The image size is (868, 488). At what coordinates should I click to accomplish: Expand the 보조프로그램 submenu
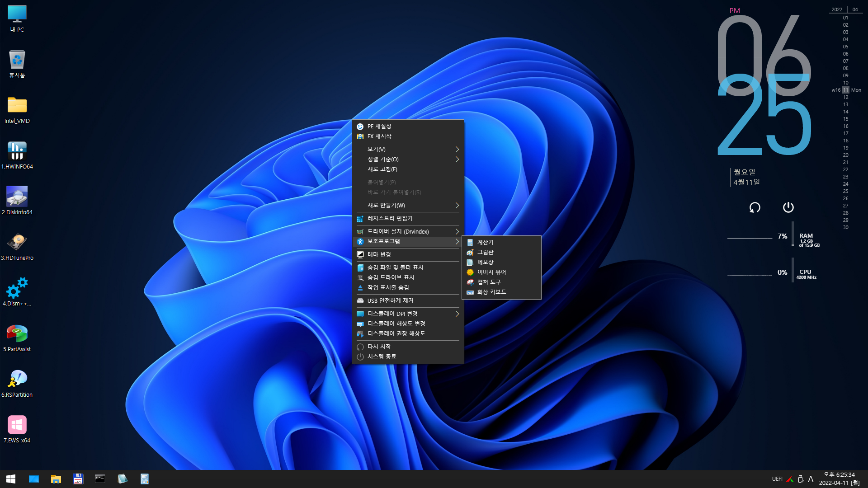408,242
